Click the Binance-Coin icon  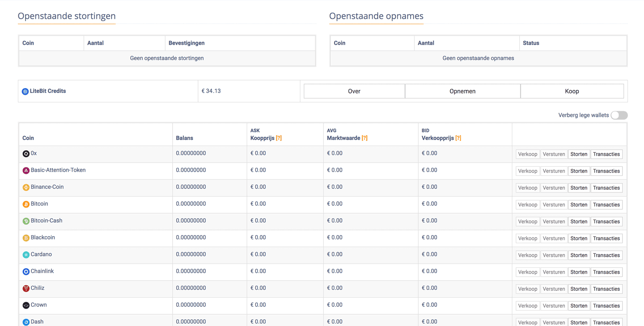[x=26, y=187]
